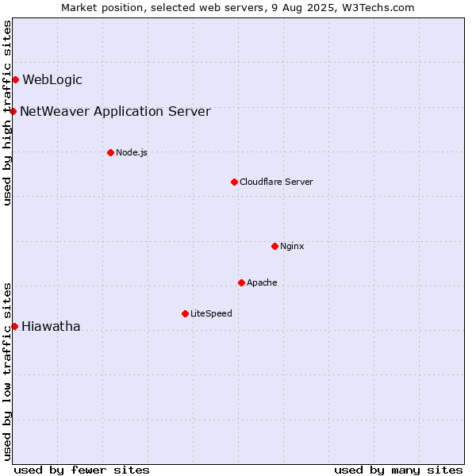Click the Apache data point

pos(242,283)
